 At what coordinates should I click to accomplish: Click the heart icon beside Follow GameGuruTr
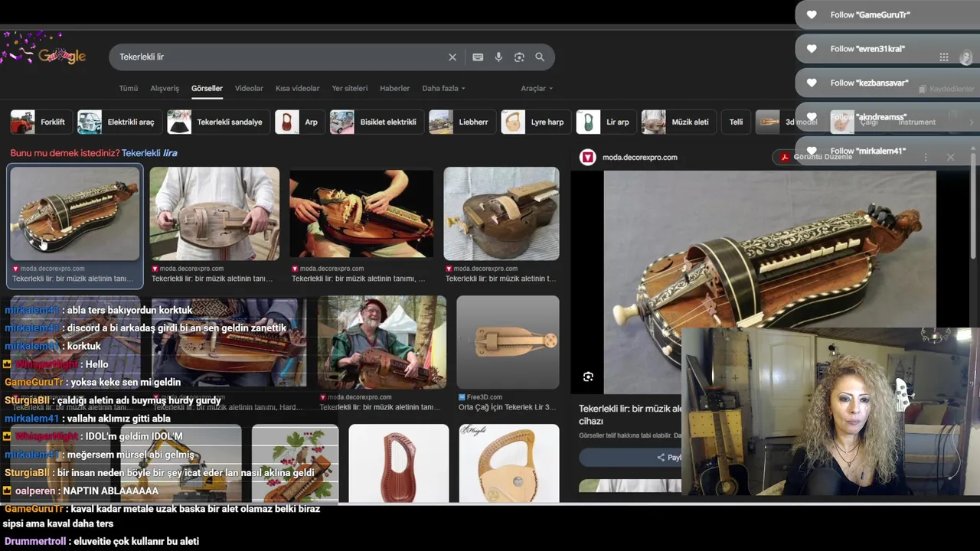812,15
